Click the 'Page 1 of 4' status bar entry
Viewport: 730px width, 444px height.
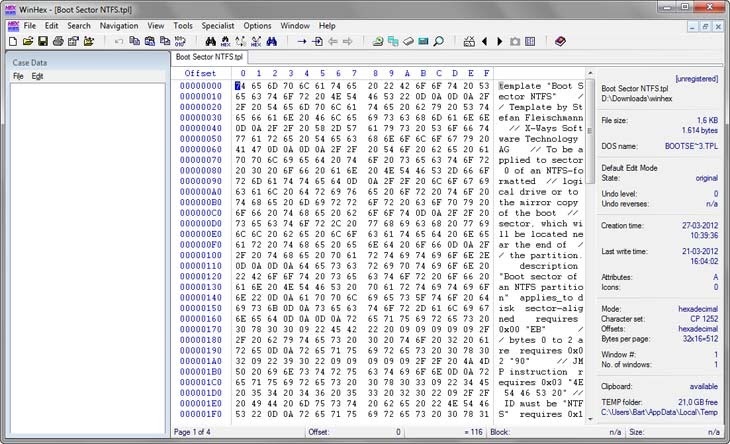(x=192, y=432)
